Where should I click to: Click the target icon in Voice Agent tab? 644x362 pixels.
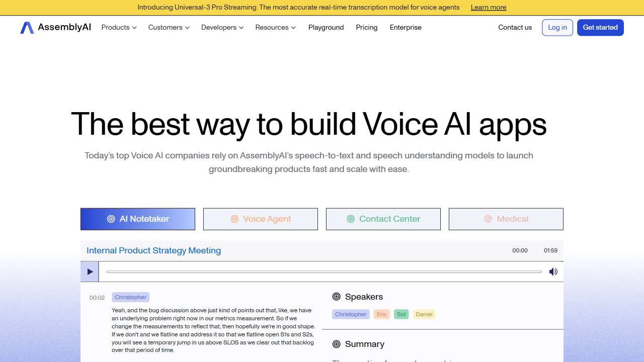click(x=234, y=219)
